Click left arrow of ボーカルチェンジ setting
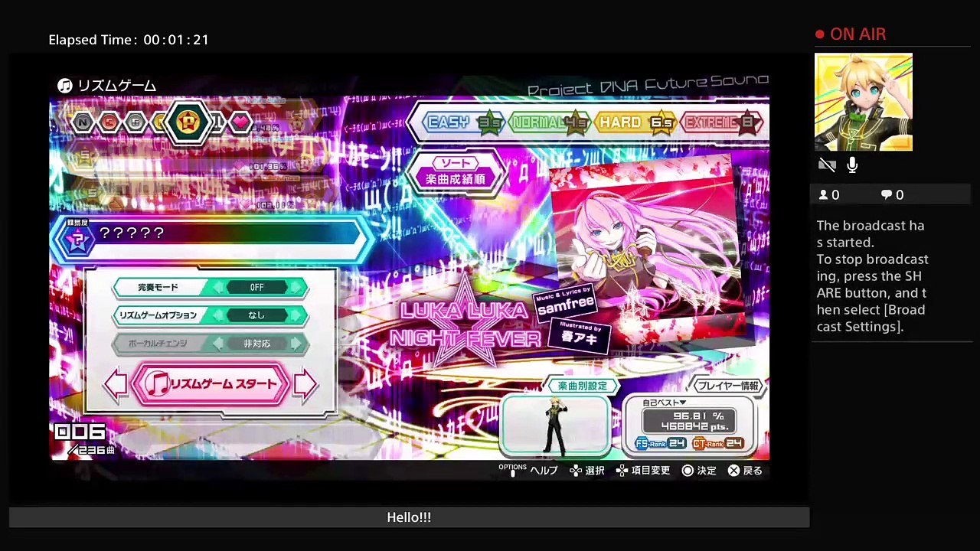 point(218,344)
